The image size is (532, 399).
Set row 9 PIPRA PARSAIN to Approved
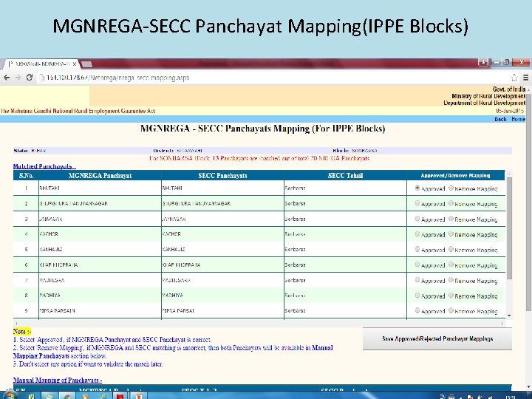(x=417, y=311)
